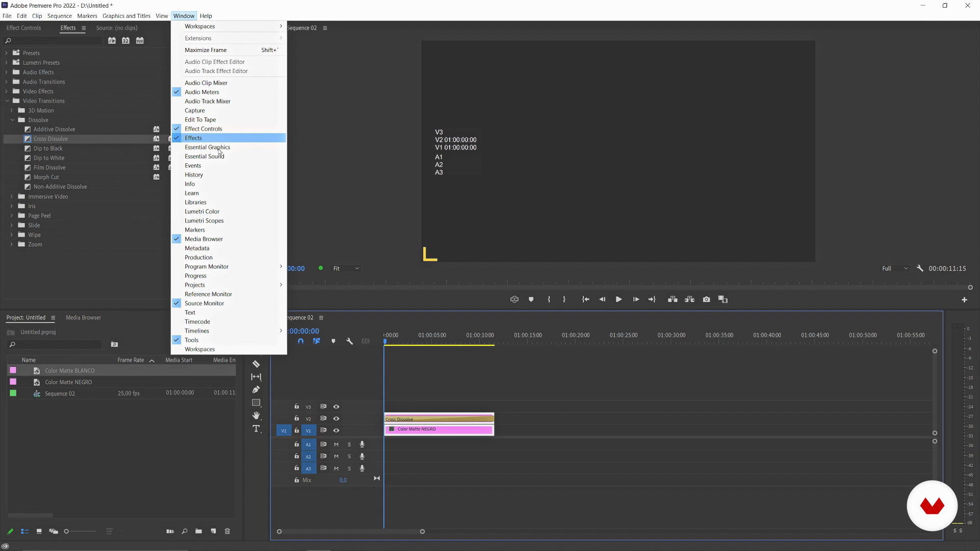This screenshot has height=551, width=980.
Task: Select the Razor tool
Action: 256,364
